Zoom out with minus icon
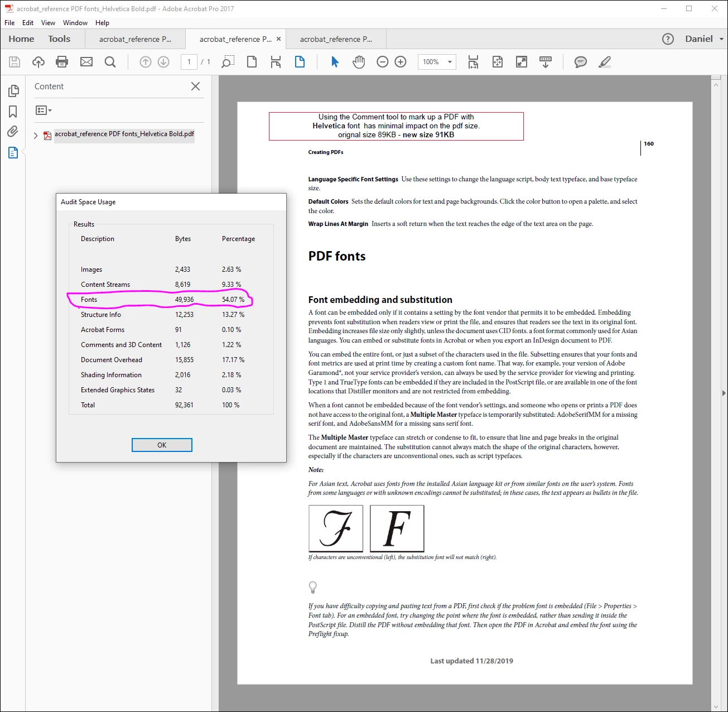This screenshot has height=712, width=728. pos(383,62)
